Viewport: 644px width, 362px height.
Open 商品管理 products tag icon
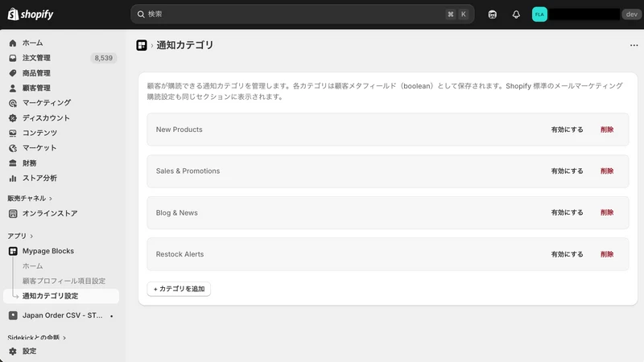13,73
